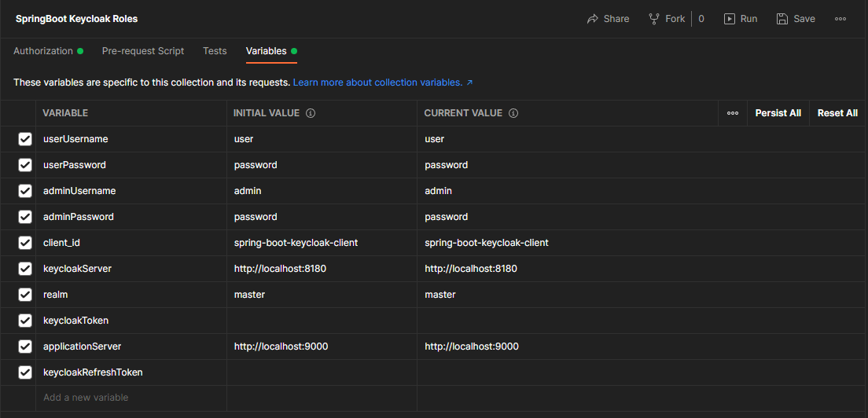The height and width of the screenshot is (418, 868).
Task: Select the applicationServer variable name cell
Action: click(x=131, y=346)
